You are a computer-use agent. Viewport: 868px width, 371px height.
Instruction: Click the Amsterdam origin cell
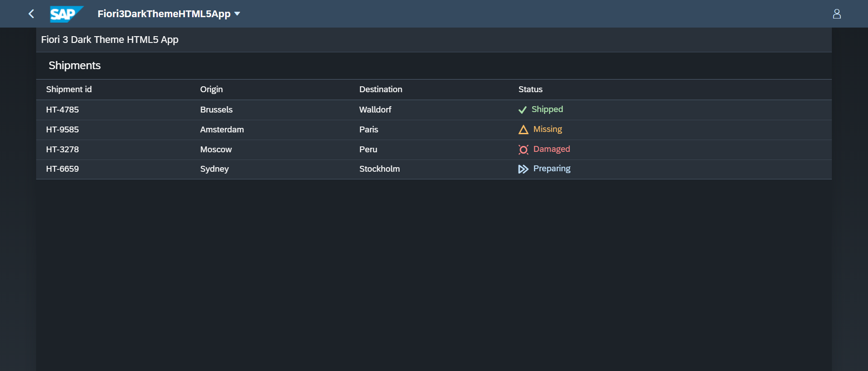(x=222, y=130)
